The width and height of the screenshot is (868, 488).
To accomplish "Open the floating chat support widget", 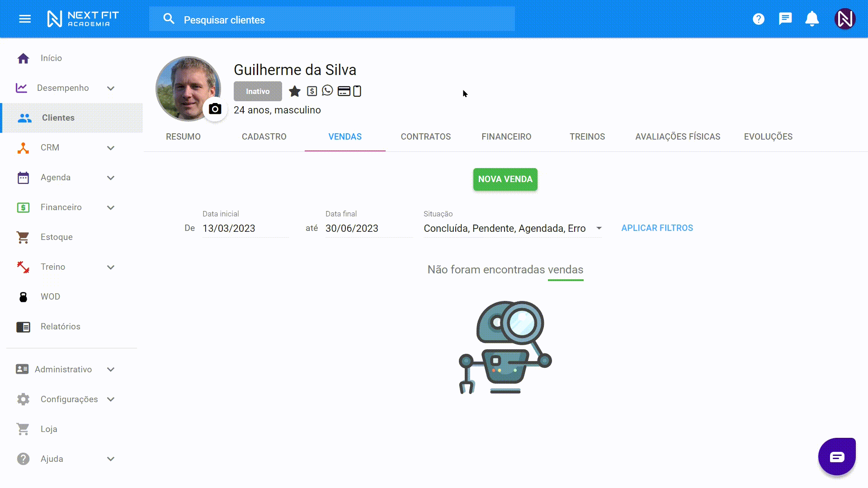I will click(837, 457).
